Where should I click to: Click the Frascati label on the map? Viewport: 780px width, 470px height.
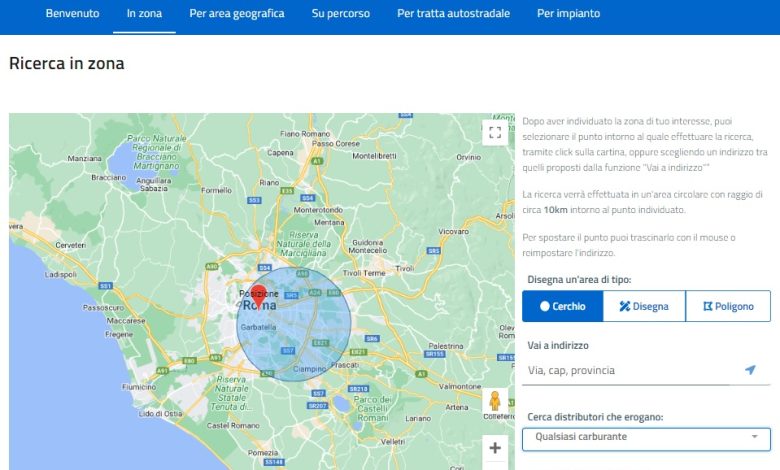coord(345,365)
